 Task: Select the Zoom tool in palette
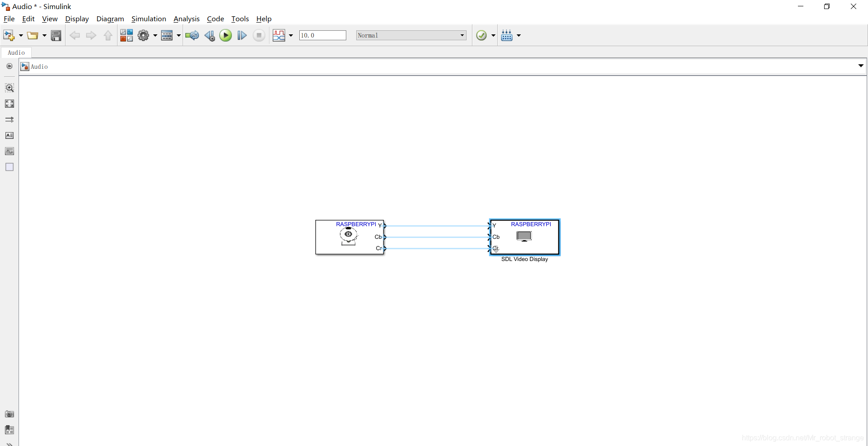coord(9,88)
